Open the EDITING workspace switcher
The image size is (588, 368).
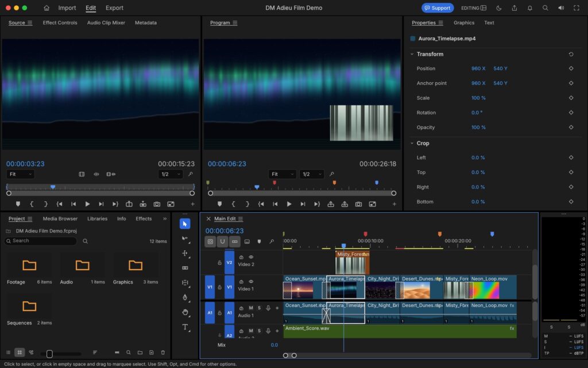[x=474, y=8]
